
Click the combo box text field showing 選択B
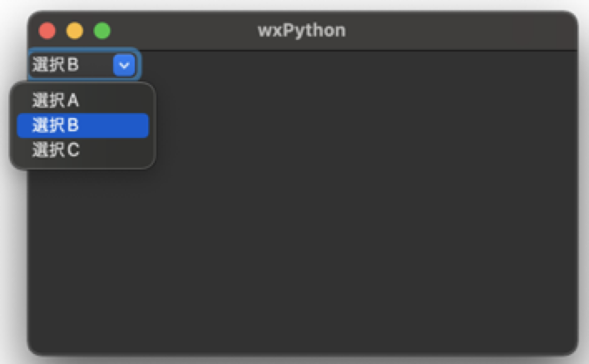tap(72, 65)
